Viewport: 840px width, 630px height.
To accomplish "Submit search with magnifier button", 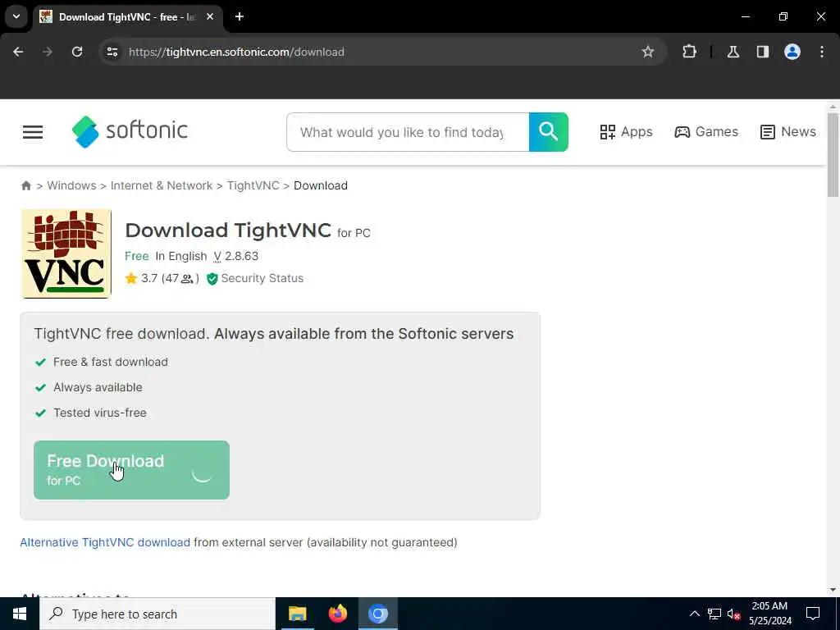I will [x=549, y=132].
